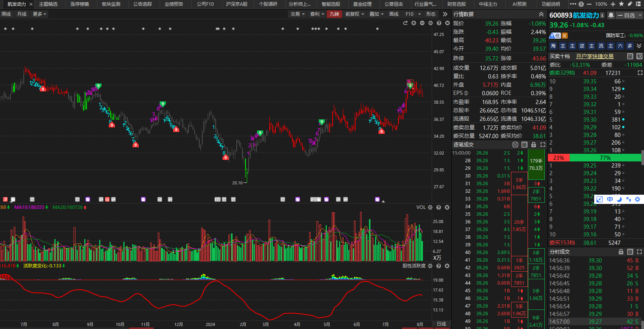Maximize the 分时成交 panel
Image resolution: width=644 pixels, height=329 pixels.
pyautogui.click(x=639, y=252)
